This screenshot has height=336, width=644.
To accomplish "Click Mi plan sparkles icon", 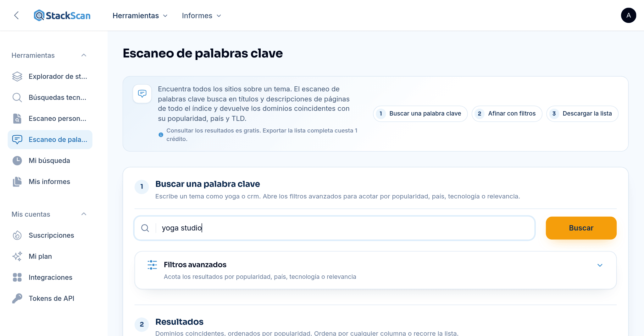I will tap(17, 256).
